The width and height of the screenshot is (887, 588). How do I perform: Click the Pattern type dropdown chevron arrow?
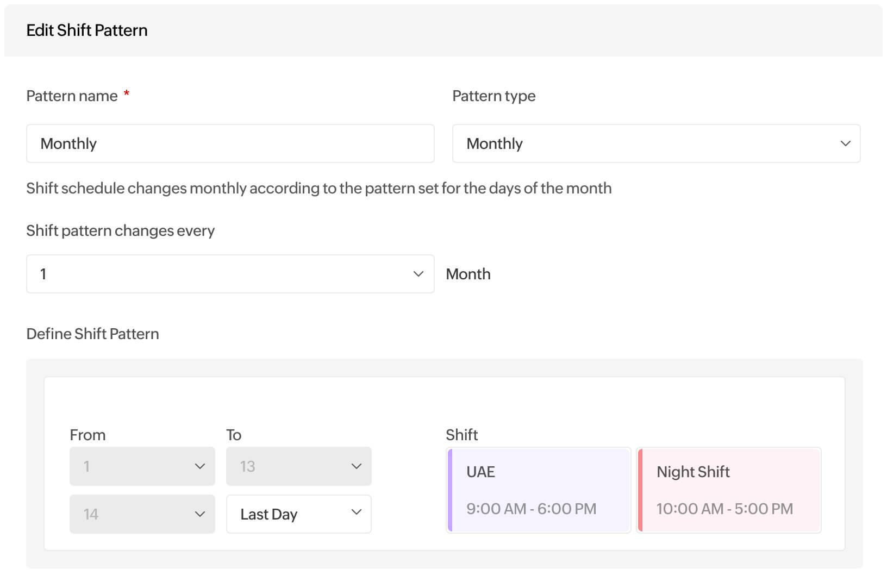[x=845, y=143]
